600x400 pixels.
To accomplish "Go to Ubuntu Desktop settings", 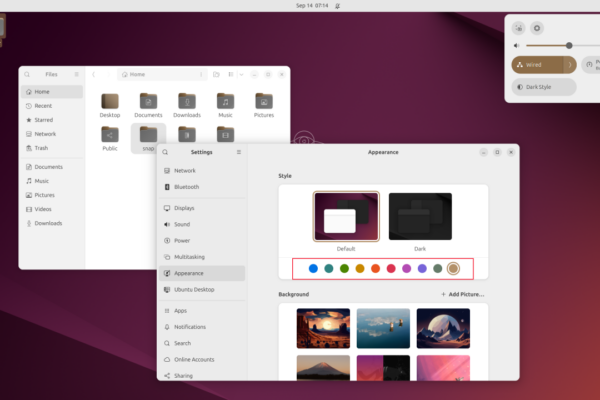I will pos(193,289).
